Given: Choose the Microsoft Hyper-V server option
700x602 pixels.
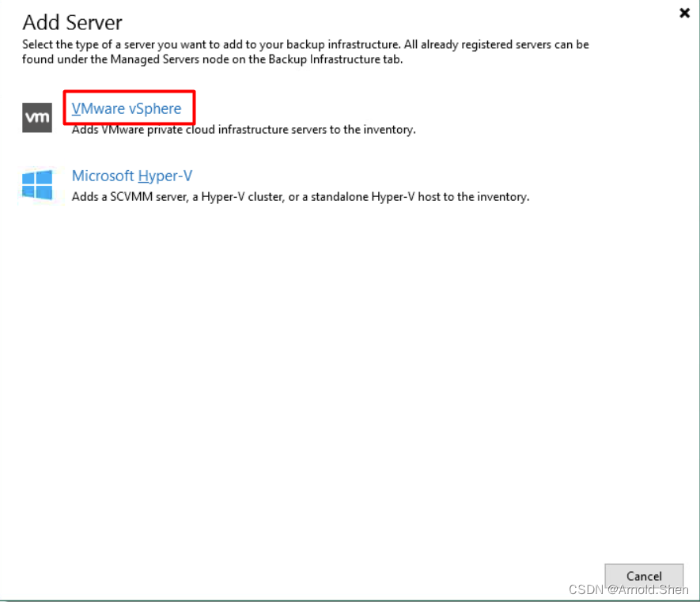Looking at the screenshot, I should click(132, 176).
